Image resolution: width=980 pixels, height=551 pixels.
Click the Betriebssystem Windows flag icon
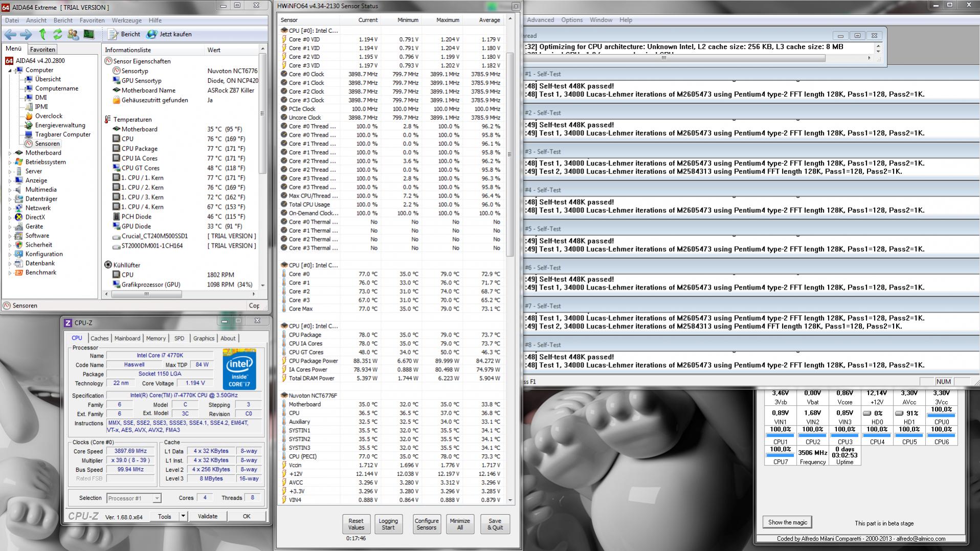19,162
